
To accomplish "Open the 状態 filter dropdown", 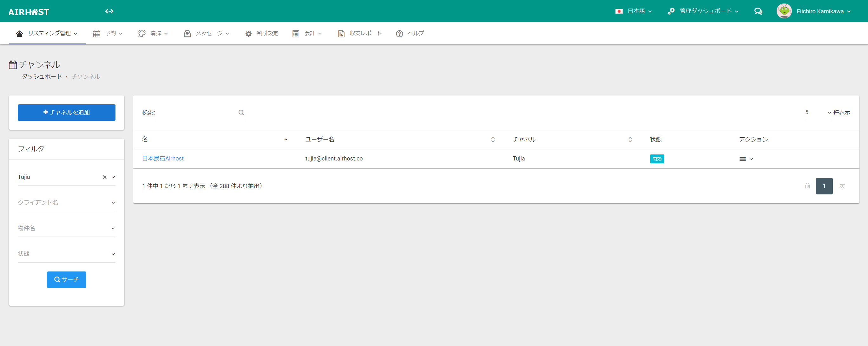I will tap(66, 254).
